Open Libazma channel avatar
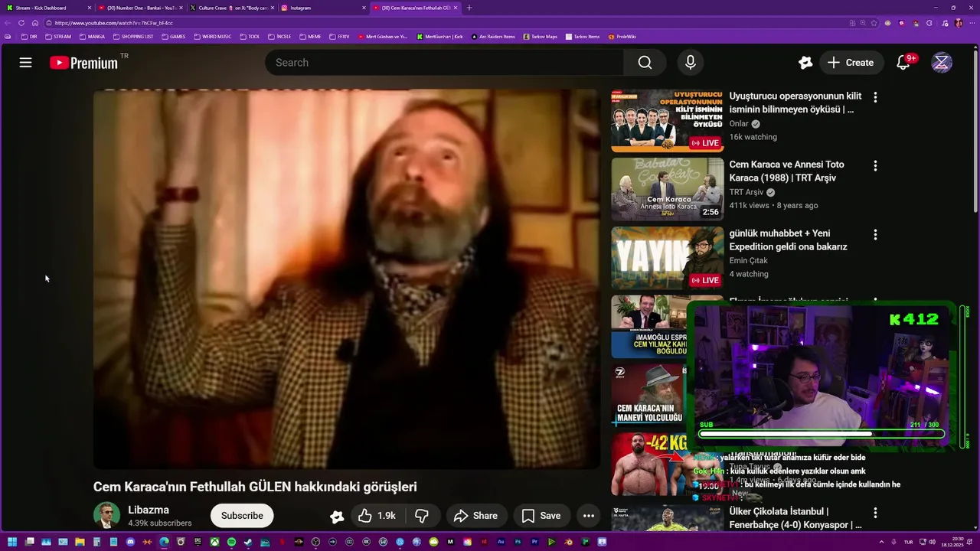980x551 pixels. (106, 516)
